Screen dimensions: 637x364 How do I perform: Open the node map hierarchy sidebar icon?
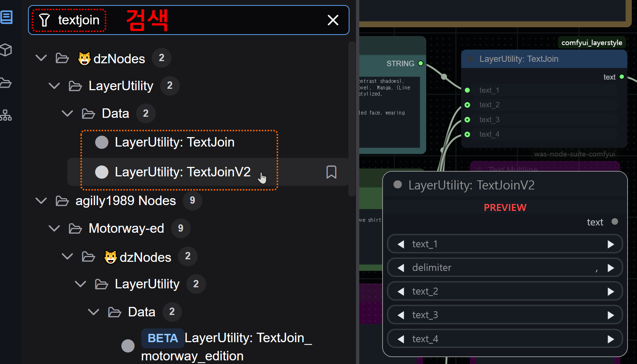point(6,115)
